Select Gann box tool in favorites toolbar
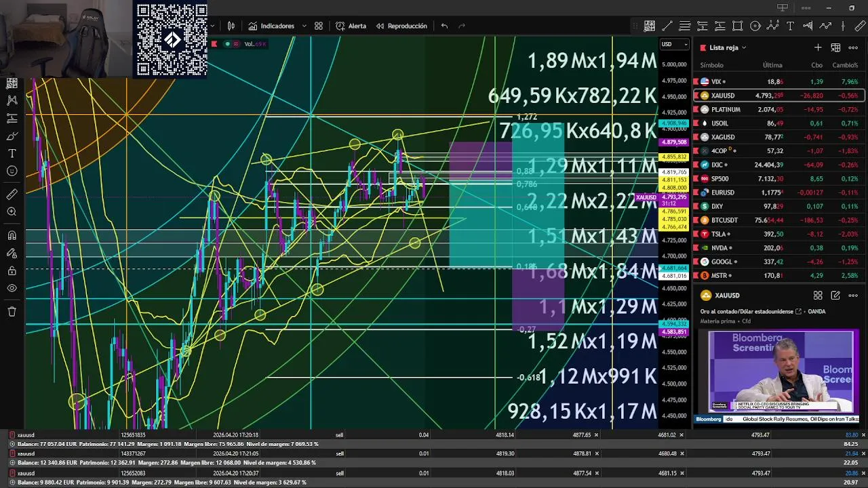868x488 pixels. point(650,26)
